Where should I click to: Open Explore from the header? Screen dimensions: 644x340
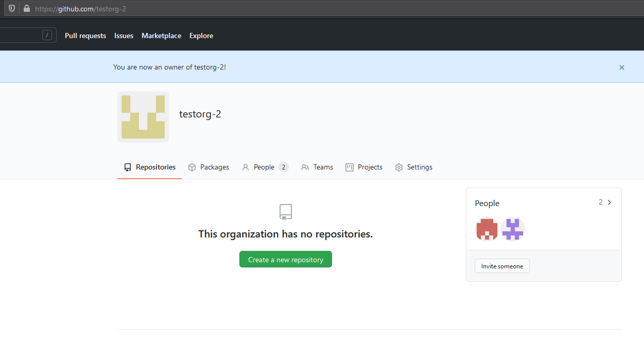201,36
